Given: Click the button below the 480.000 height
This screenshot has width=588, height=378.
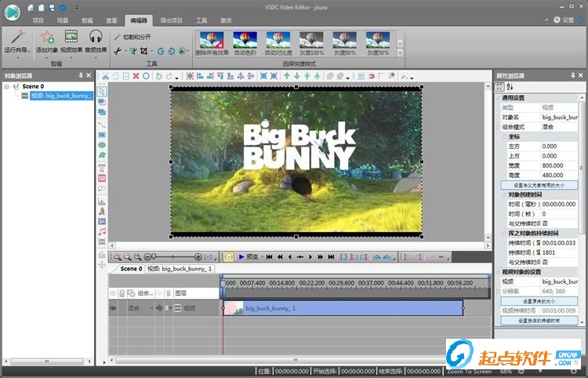Looking at the screenshot, I should pos(539,185).
